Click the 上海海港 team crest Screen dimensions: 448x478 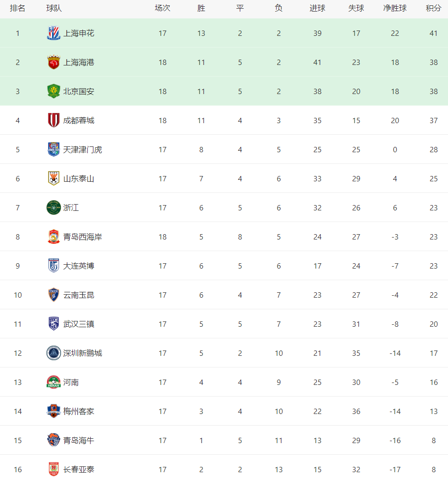click(54, 62)
